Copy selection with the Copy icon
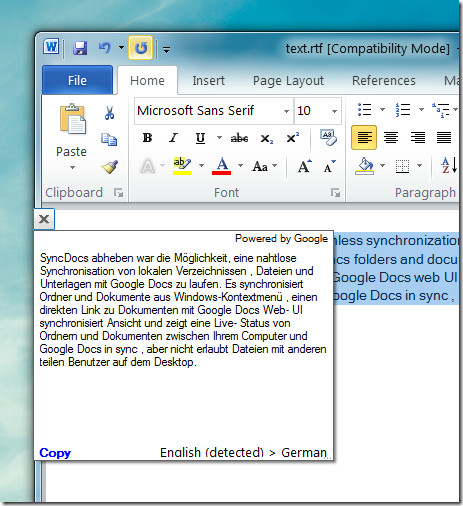This screenshot has width=463, height=506. (x=109, y=139)
